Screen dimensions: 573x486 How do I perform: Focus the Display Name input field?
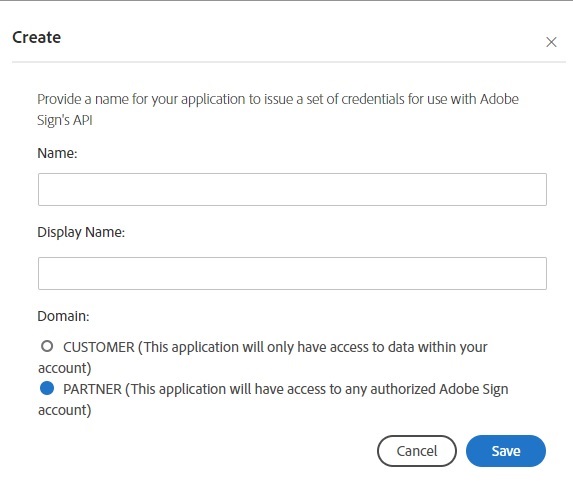tap(292, 273)
